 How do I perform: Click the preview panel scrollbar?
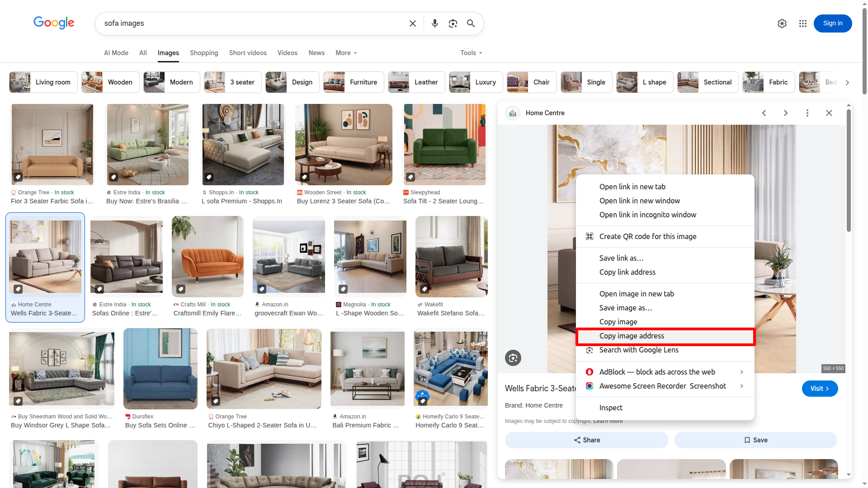tap(849, 172)
